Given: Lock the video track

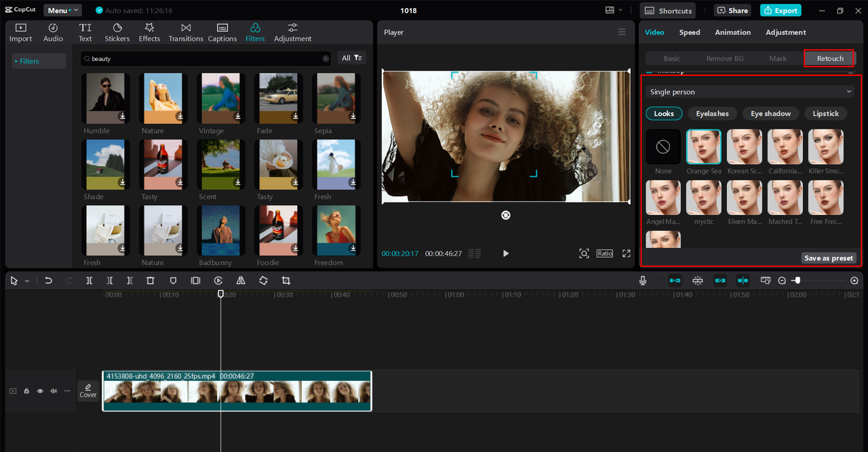Looking at the screenshot, I should tap(26, 391).
